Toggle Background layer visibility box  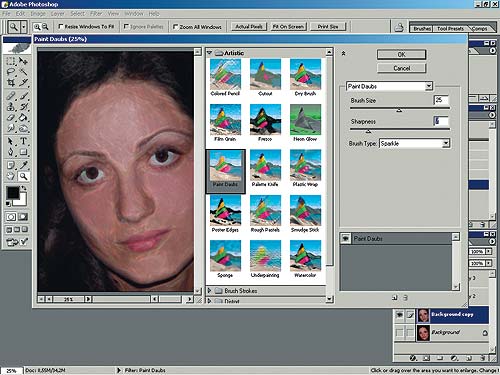pos(399,332)
